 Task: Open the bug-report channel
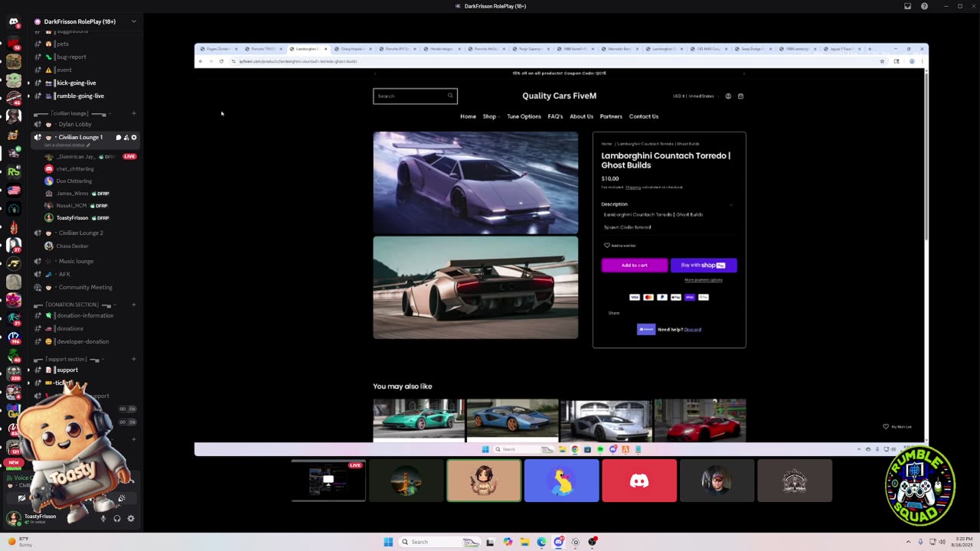[x=72, y=57]
